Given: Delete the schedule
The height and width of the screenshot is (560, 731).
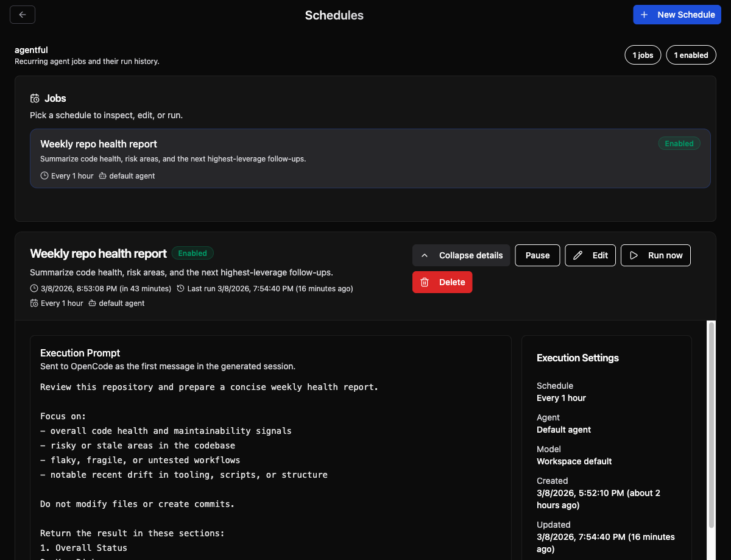Looking at the screenshot, I should point(442,282).
